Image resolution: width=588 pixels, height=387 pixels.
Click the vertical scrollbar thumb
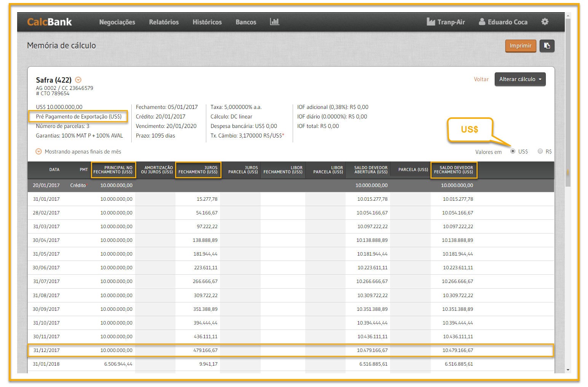(x=568, y=103)
